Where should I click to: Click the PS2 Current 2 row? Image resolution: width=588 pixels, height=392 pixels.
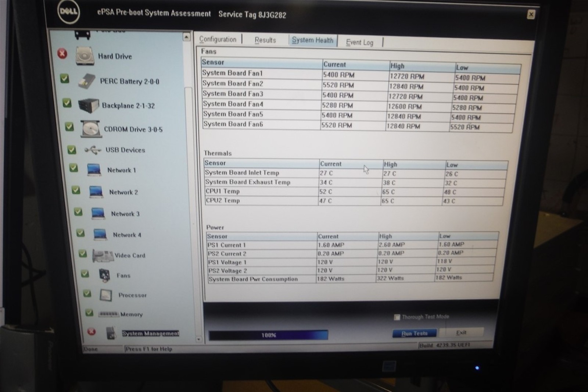(x=352, y=253)
